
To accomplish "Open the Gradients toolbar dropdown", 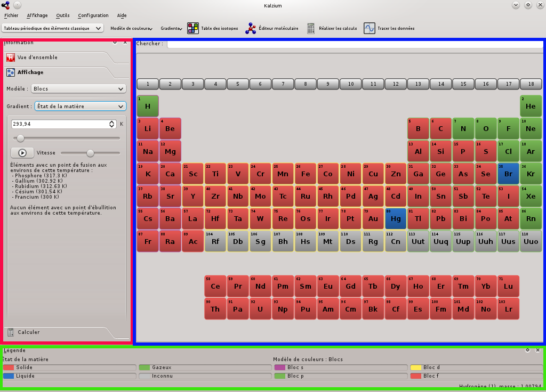I will [171, 28].
